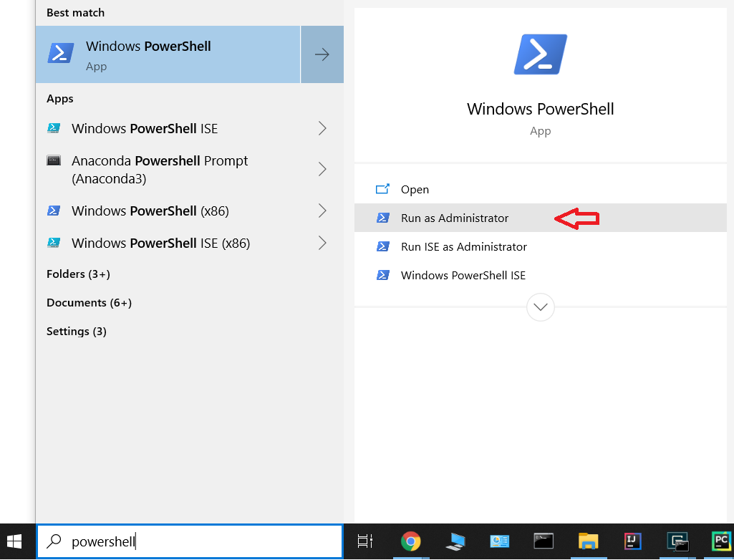Click the PowerShell icon in best match
Viewport: 734px width, 560px height.
61,54
